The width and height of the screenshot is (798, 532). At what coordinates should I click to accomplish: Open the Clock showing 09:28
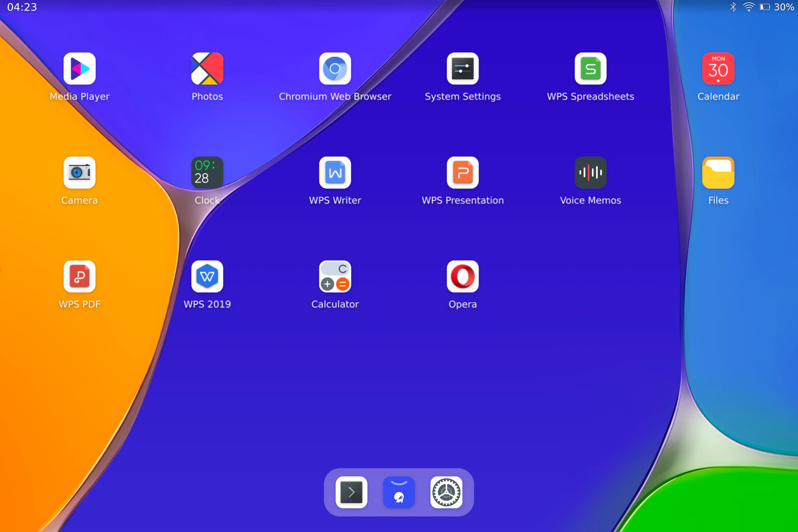coord(207,172)
